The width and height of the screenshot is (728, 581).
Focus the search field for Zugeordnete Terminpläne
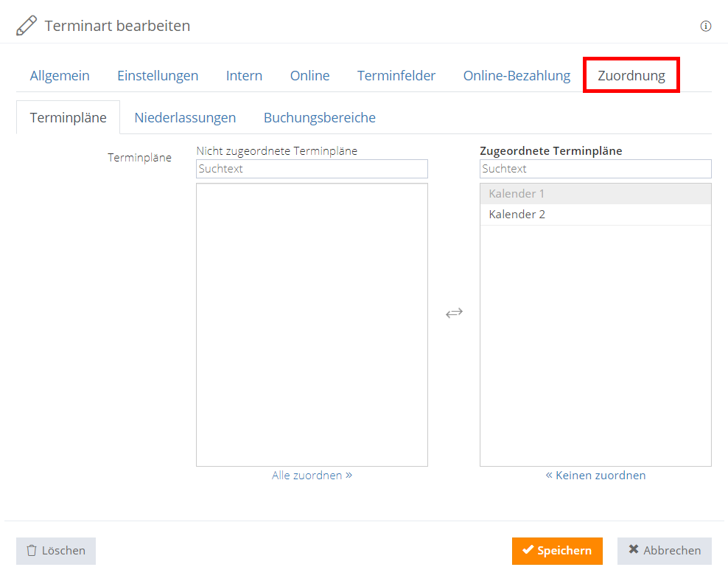point(595,169)
